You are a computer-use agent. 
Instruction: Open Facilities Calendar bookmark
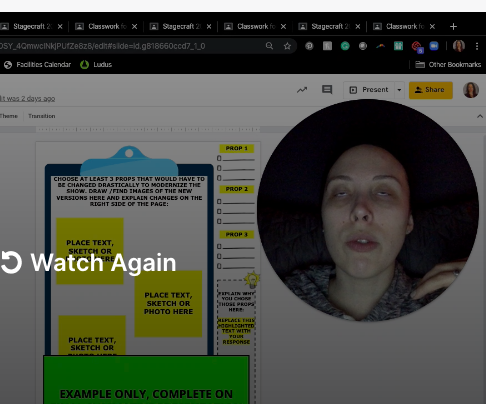pyautogui.click(x=37, y=65)
